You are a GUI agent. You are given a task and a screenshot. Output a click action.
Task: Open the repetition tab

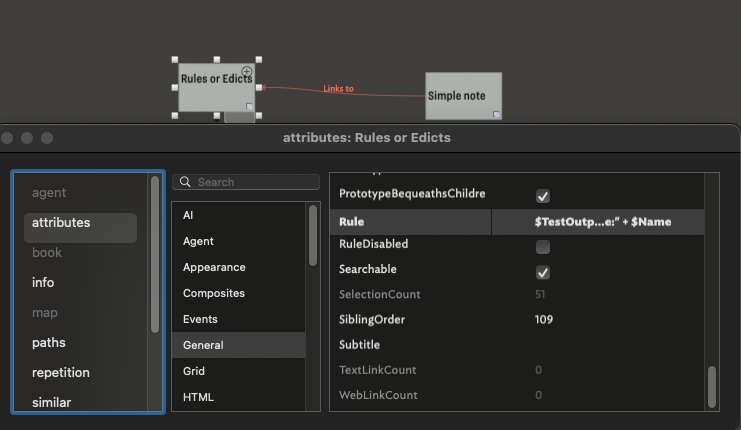[60, 372]
